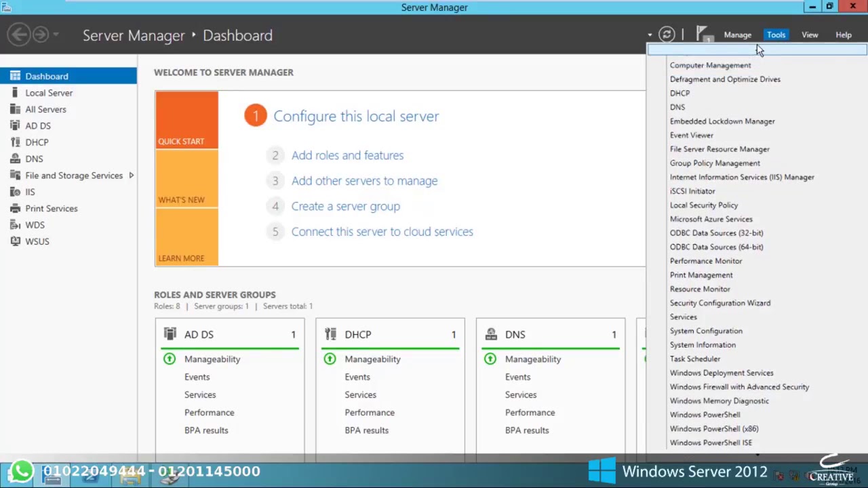Viewport: 868px width, 488px height.
Task: Click DHCP icon in sidebar
Action: tap(15, 142)
